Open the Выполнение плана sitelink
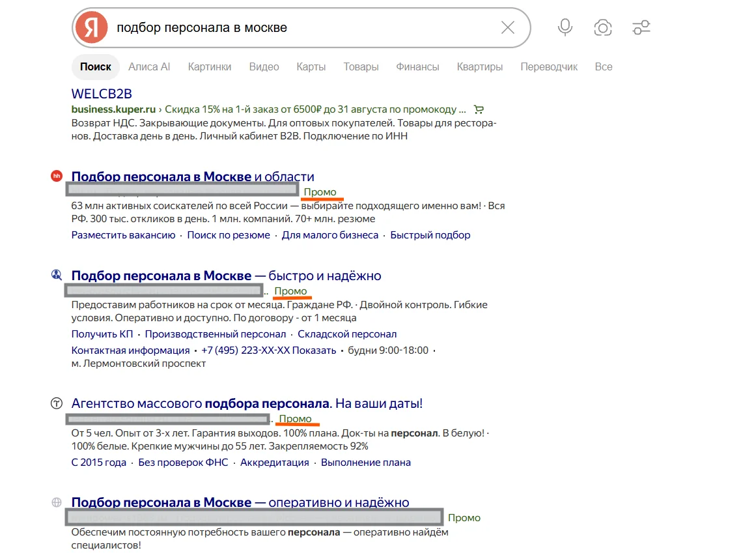The height and width of the screenshot is (559, 756). [366, 462]
